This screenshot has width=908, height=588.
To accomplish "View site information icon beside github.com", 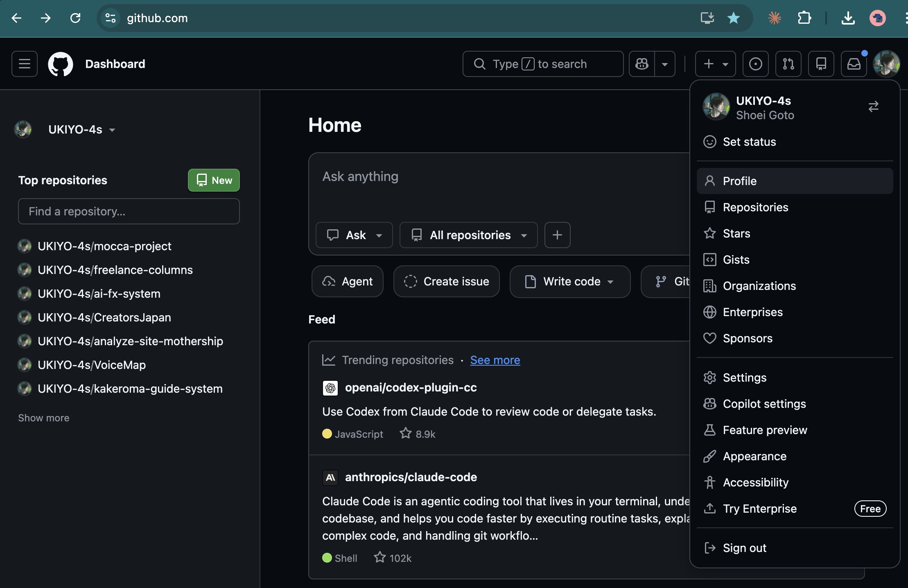I will pyautogui.click(x=111, y=18).
